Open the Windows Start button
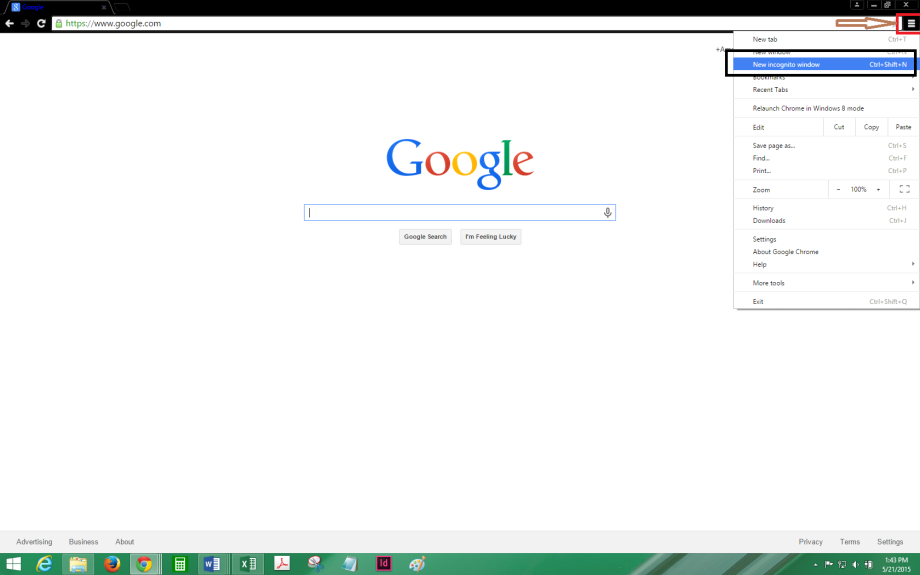The height and width of the screenshot is (575, 920). tap(13, 564)
